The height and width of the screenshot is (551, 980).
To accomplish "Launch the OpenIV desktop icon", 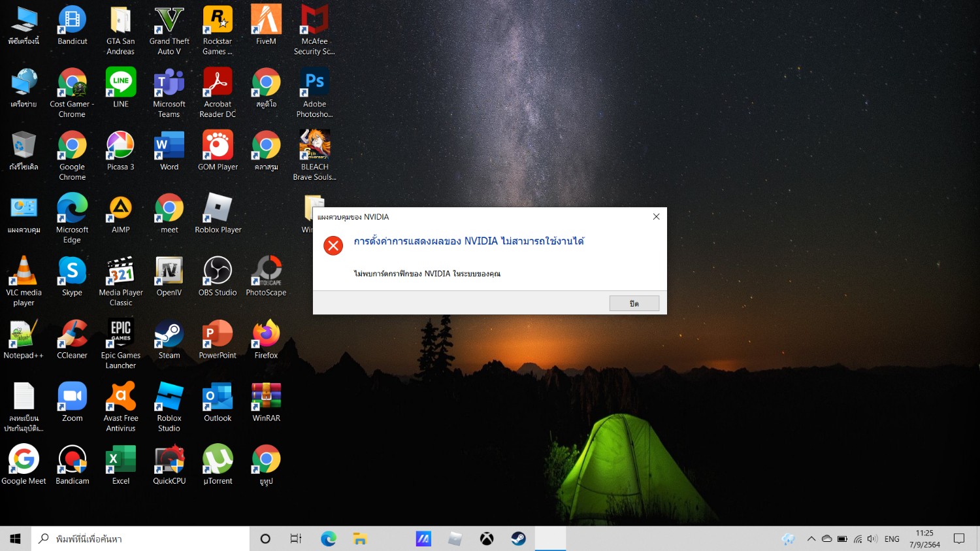I will pyautogui.click(x=169, y=276).
